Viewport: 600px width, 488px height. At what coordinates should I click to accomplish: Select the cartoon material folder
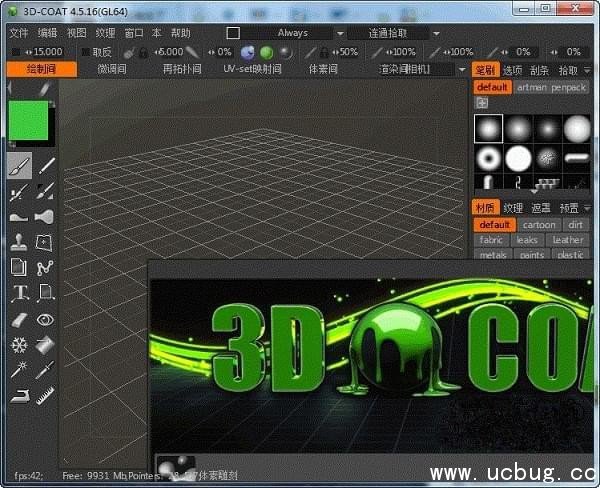pyautogui.click(x=539, y=225)
